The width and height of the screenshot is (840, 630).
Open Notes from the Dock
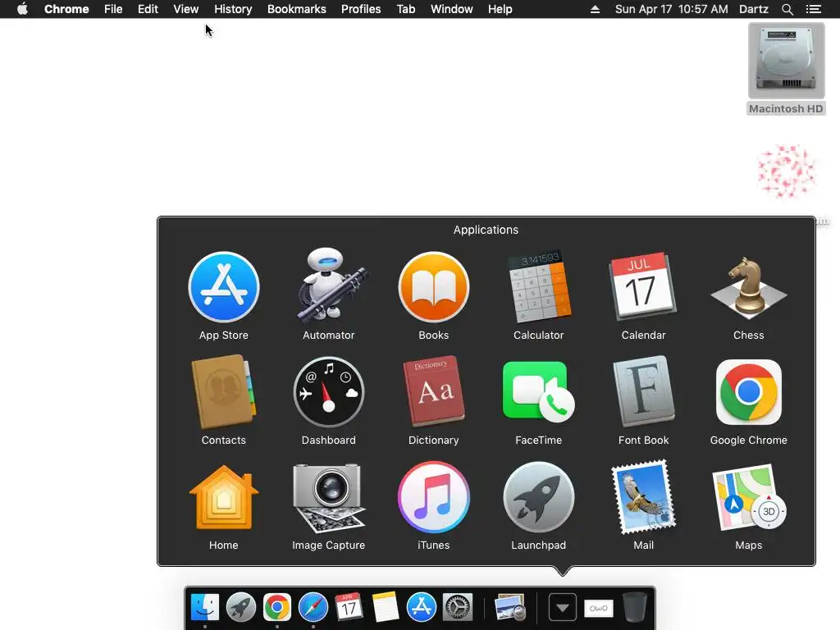point(386,607)
